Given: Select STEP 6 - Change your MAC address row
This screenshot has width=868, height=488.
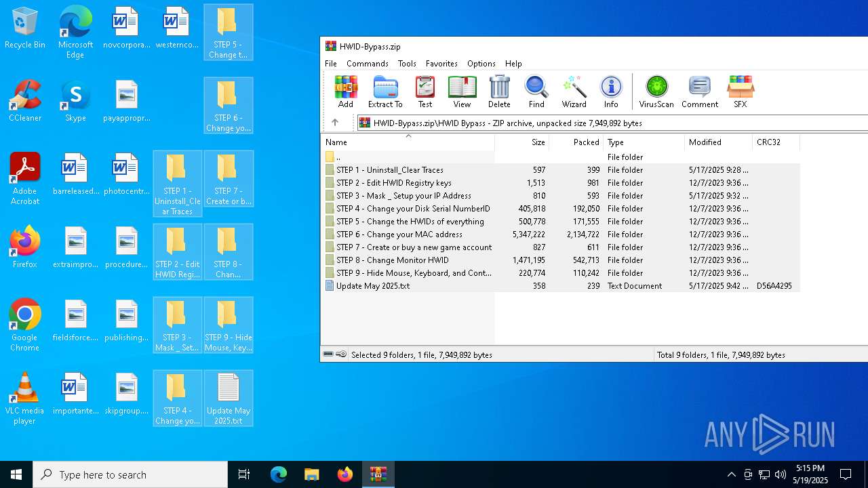Looking at the screenshot, I should click(561, 235).
